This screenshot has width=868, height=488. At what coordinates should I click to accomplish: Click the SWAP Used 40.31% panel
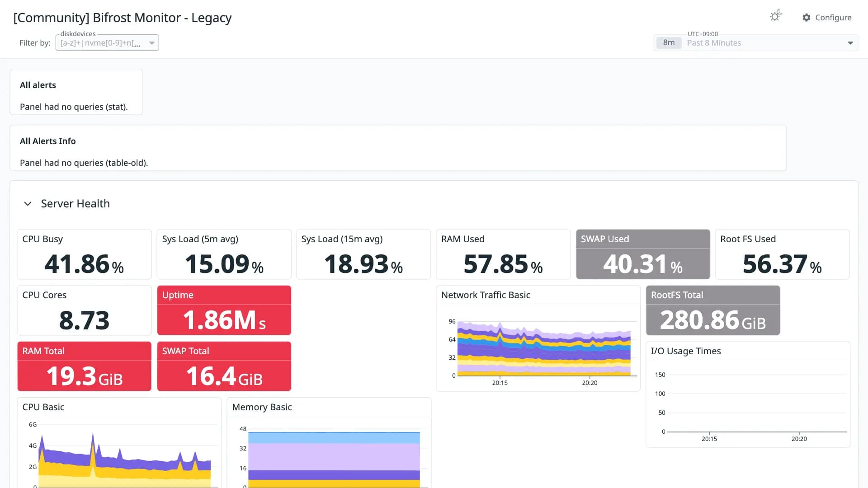(x=643, y=254)
